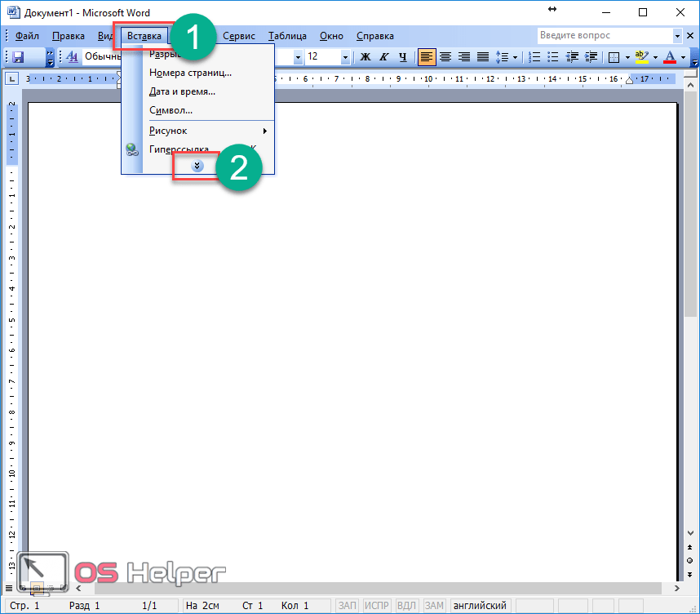Screen dimensions: 700x614
Task: Expand the Insert menu with double chevron
Action: click(x=197, y=165)
